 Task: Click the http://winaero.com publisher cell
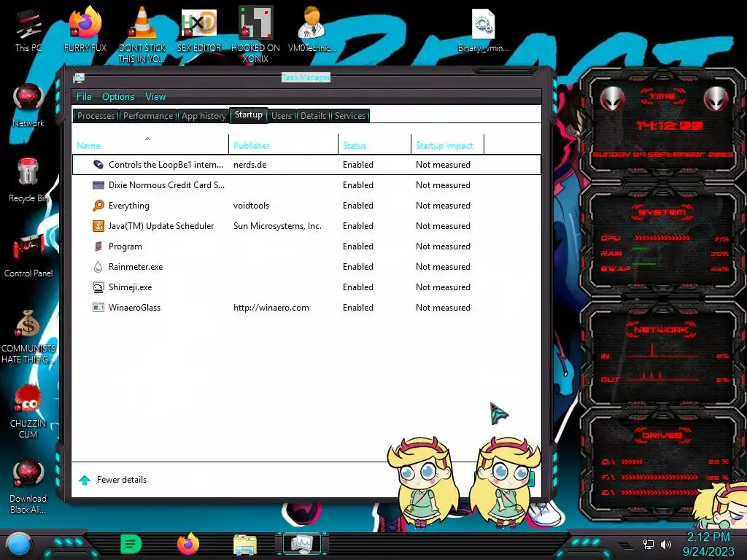pyautogui.click(x=271, y=308)
